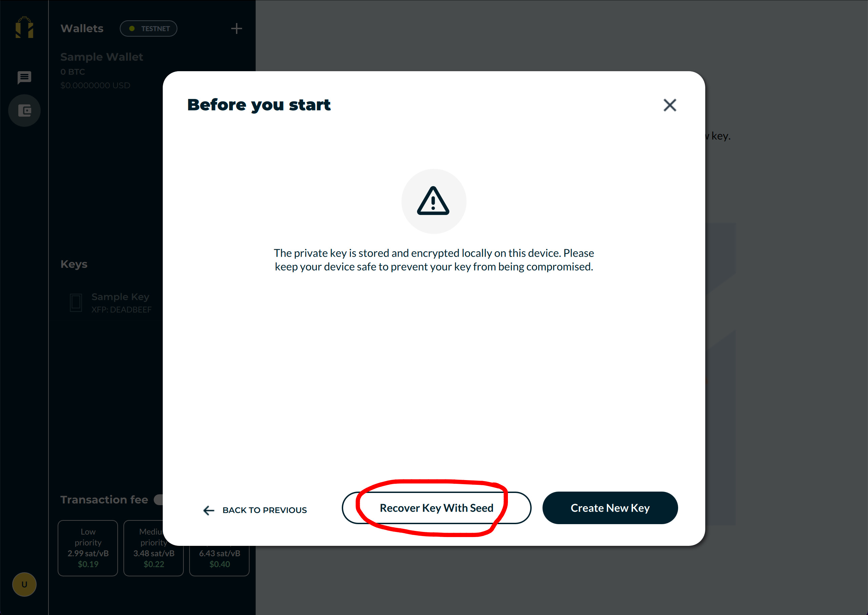868x615 pixels.
Task: Close the Before you start dialog
Action: 670,105
